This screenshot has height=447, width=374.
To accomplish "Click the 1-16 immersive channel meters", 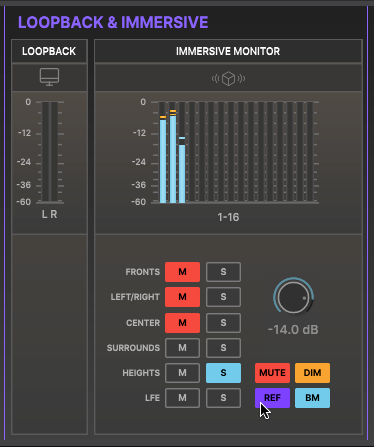I will 235,152.
